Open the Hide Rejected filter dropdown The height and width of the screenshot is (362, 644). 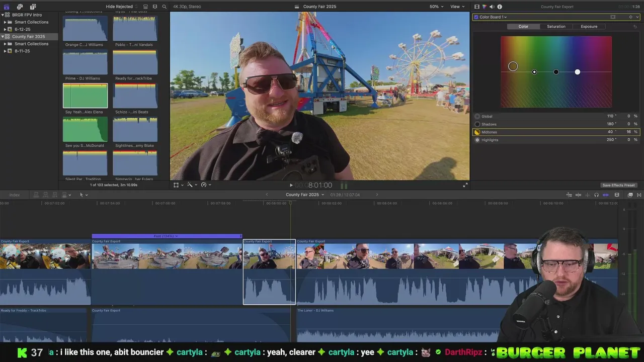pos(121,7)
